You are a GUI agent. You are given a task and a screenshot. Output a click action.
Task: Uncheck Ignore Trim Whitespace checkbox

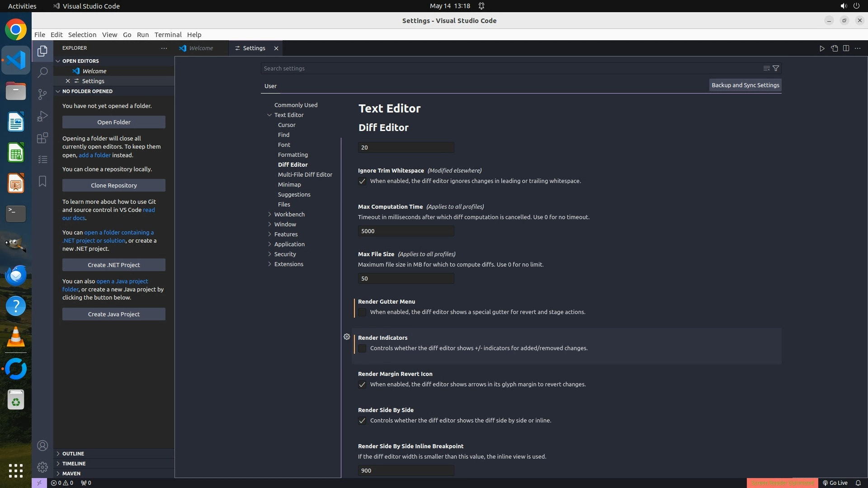[x=362, y=181]
